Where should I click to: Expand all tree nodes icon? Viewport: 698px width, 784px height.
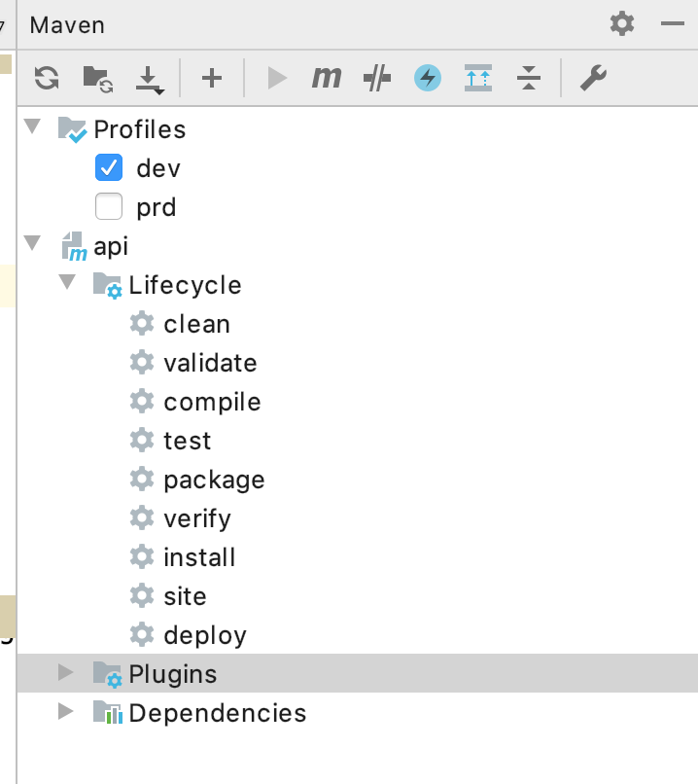coord(478,78)
